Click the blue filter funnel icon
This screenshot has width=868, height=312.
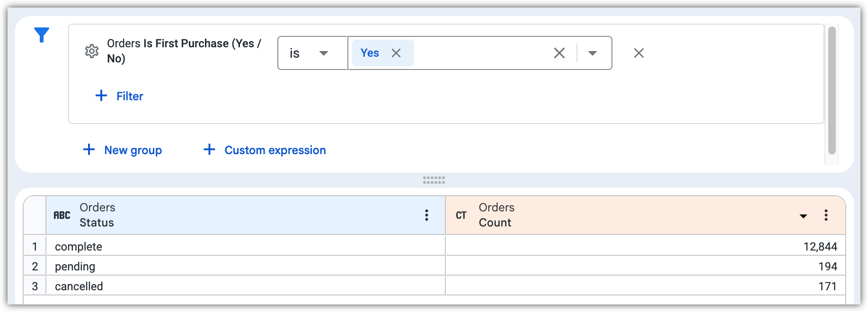click(42, 35)
